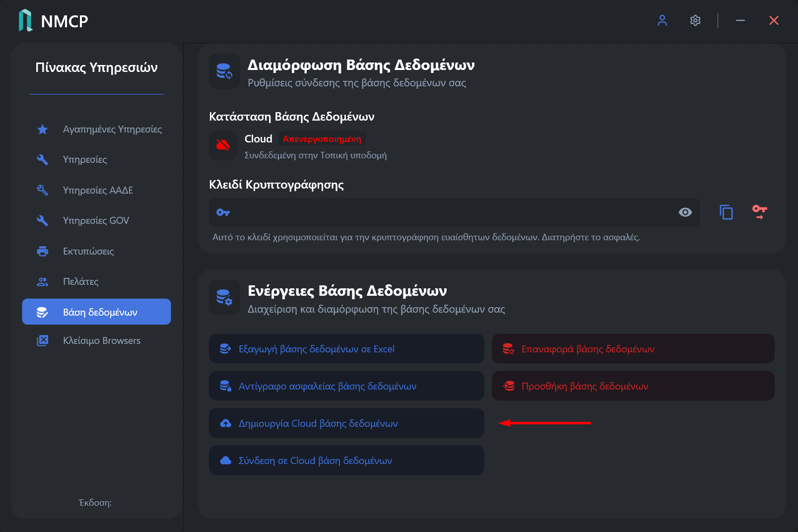Click the Διαμόρφωση Βάσης Δεδομένων header icon

pos(224,71)
